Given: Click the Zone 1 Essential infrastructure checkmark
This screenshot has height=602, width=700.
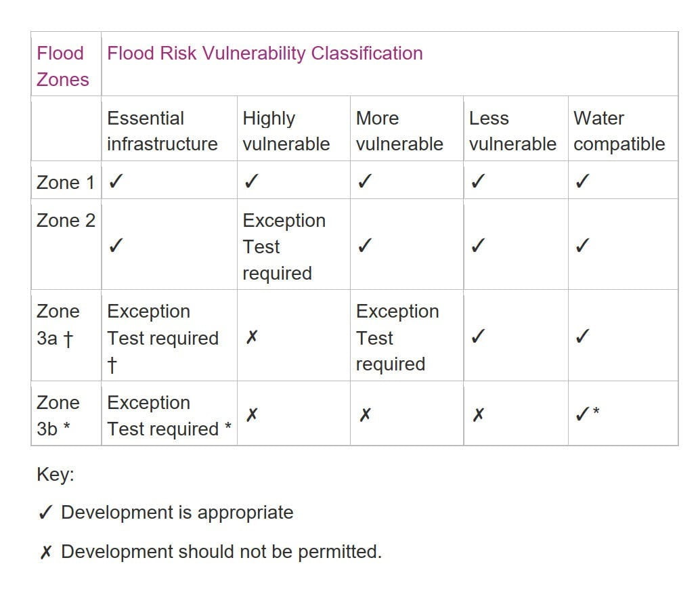Looking at the screenshot, I should [115, 181].
